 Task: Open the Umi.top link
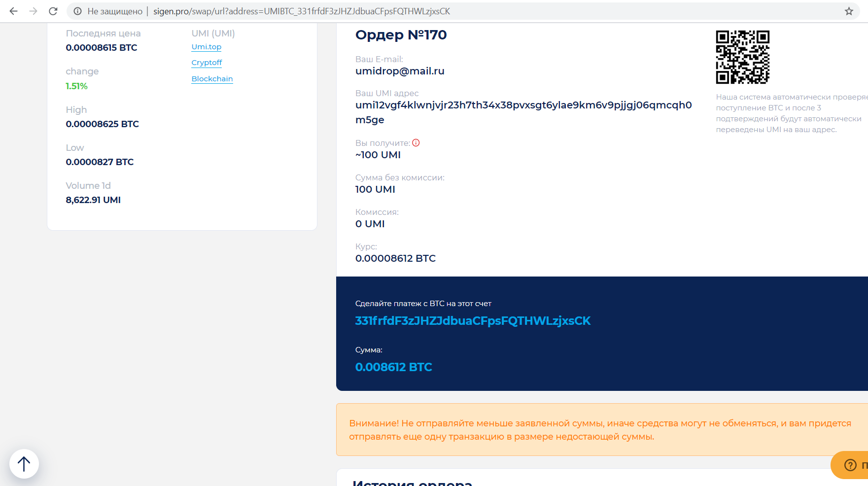tap(207, 47)
